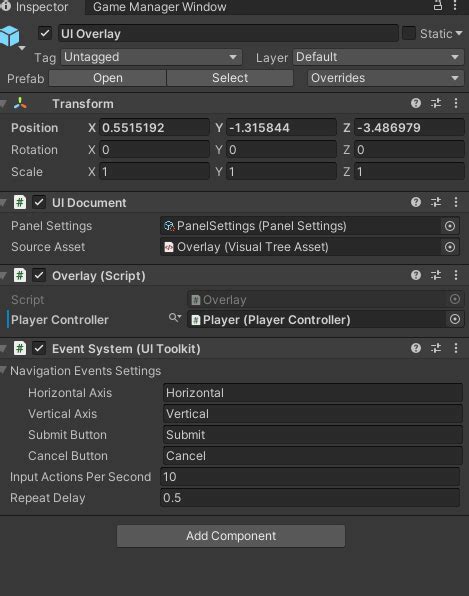The width and height of the screenshot is (469, 596).
Task: Click the Event System script icon
Action: tap(20, 348)
